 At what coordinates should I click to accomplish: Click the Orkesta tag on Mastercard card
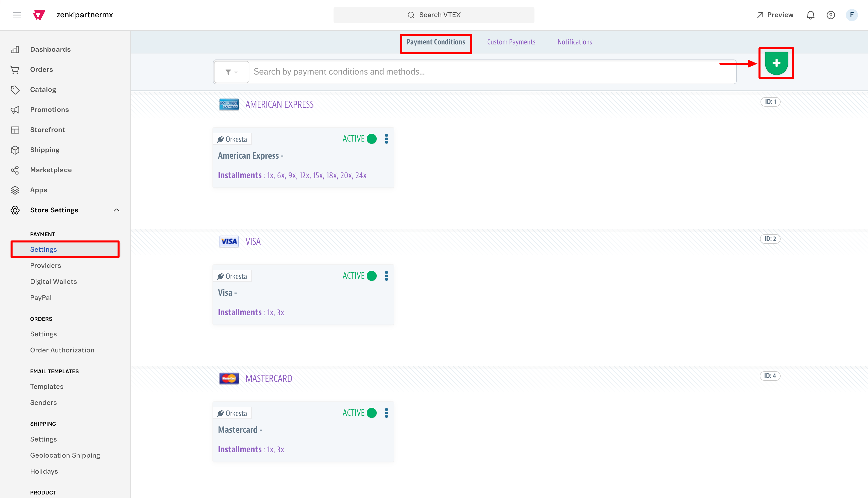[x=232, y=413]
